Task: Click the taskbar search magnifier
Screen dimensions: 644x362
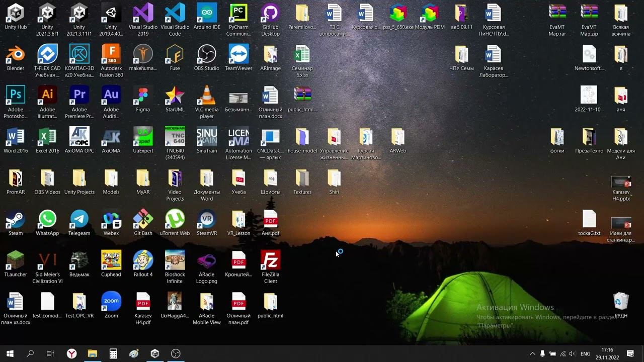Action: click(30, 353)
